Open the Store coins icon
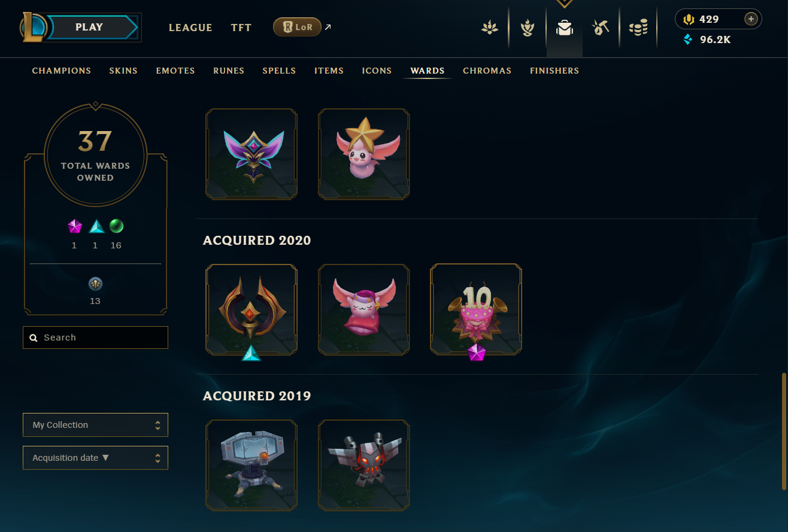 coord(638,28)
